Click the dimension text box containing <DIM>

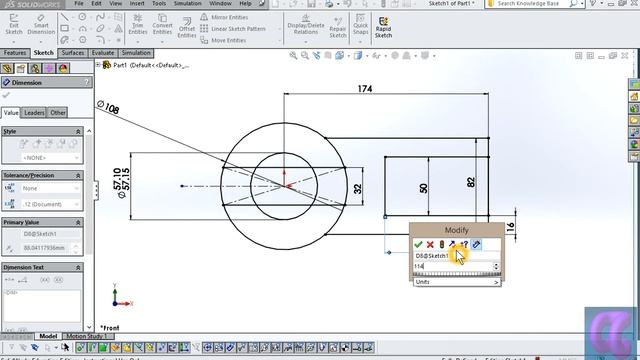(42, 305)
